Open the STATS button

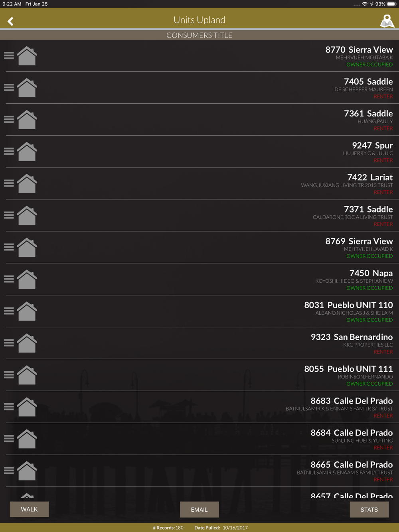pyautogui.click(x=369, y=509)
